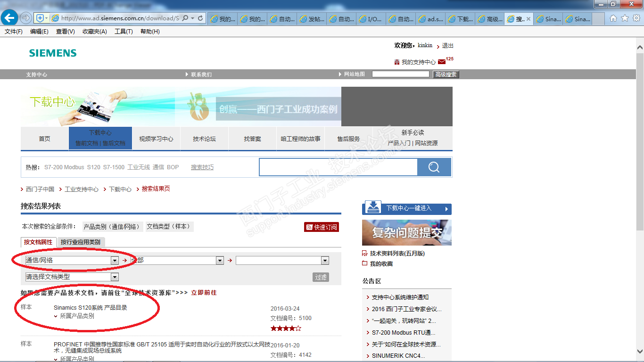The height and width of the screenshot is (362, 644).
Task: Go back with the browser Back arrow
Action: 9,18
